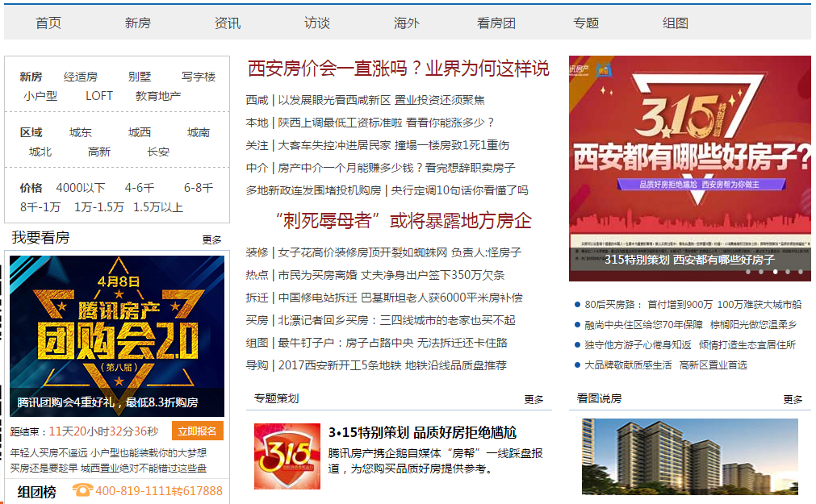The image size is (816, 504).
Task: Open headline 西安房价会一直涨吗？业界为何这样说
Action: pos(398,68)
